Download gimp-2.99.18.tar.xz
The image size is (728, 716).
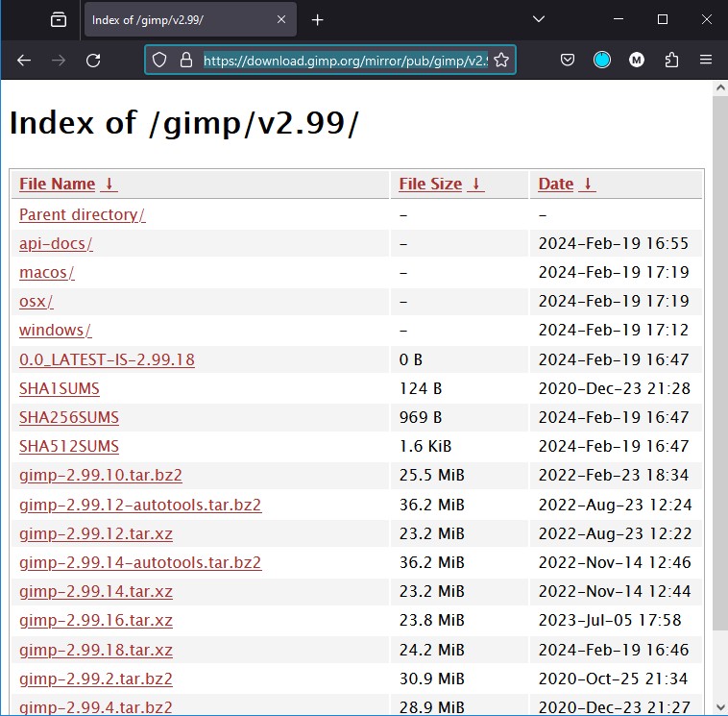click(96, 650)
